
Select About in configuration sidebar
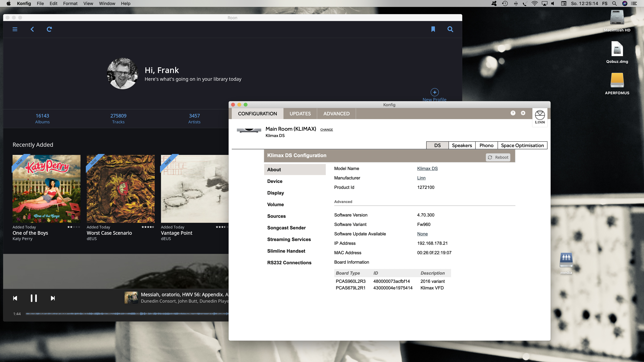click(x=295, y=170)
